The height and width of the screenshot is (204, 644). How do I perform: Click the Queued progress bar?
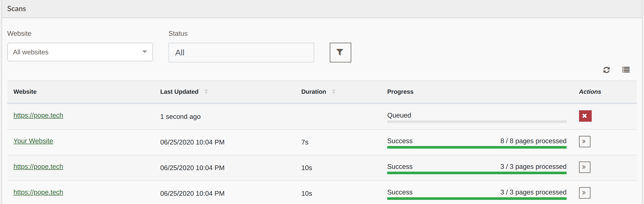tap(477, 122)
